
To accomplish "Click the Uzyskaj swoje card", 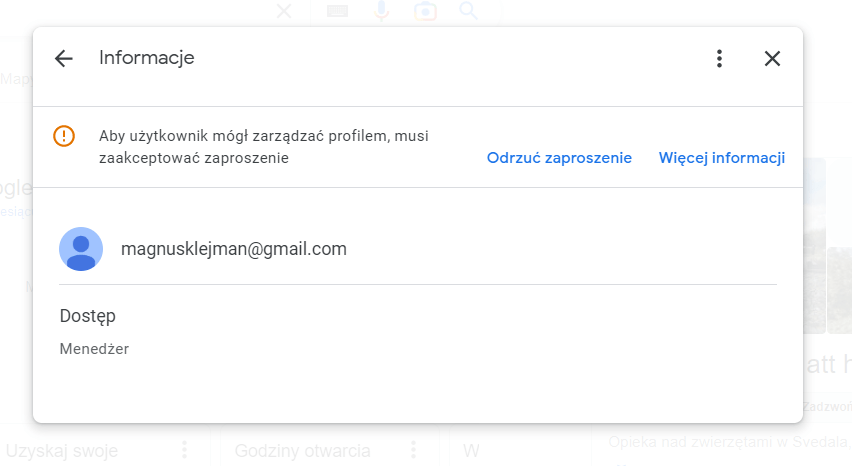I will pyautogui.click(x=105, y=446).
